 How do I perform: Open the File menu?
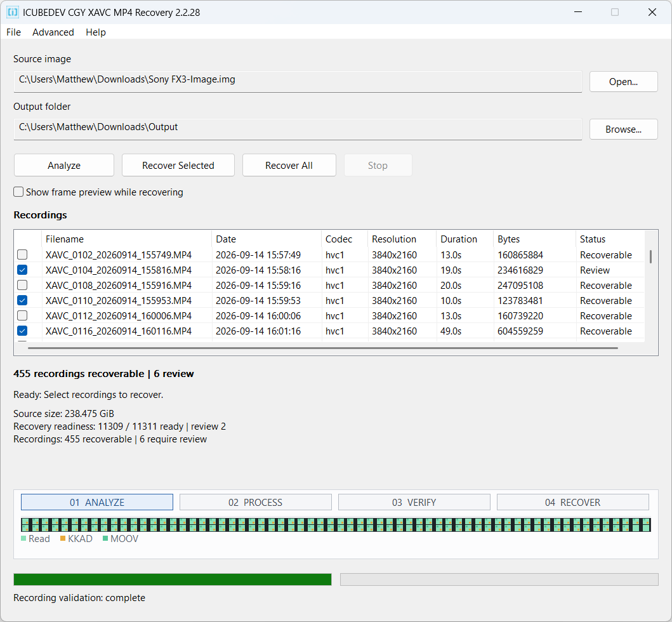(14, 32)
